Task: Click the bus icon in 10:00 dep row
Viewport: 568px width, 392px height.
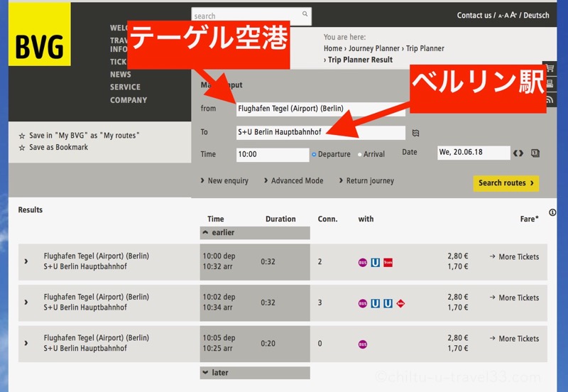Action: pyautogui.click(x=363, y=263)
